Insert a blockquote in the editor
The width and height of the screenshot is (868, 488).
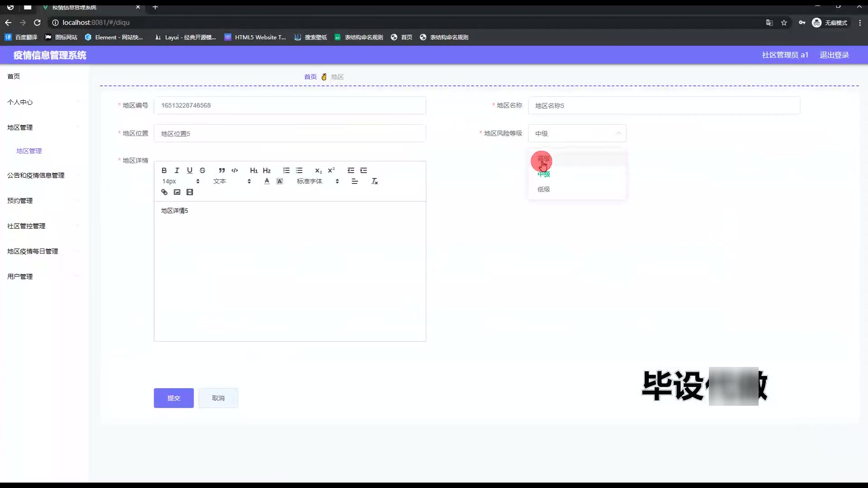[222, 170]
